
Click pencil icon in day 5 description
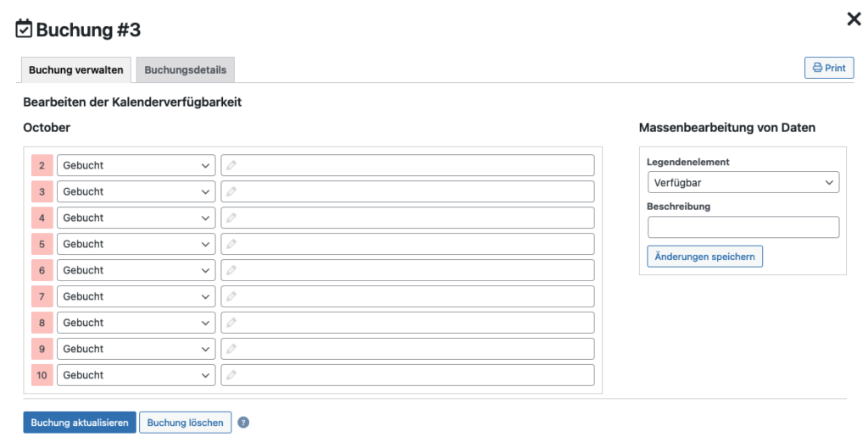pos(231,245)
